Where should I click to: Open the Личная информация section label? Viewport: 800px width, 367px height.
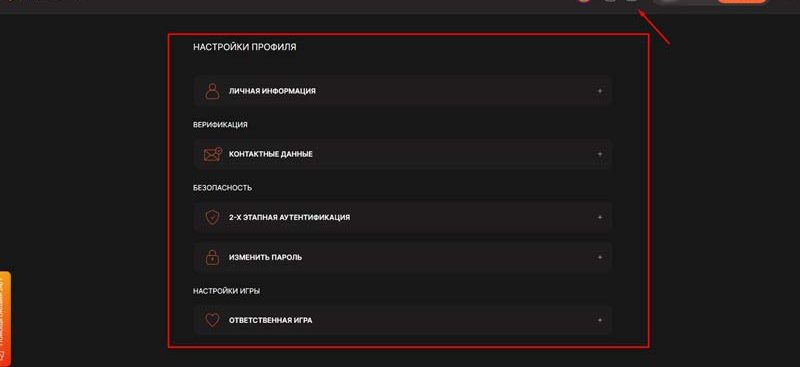272,91
